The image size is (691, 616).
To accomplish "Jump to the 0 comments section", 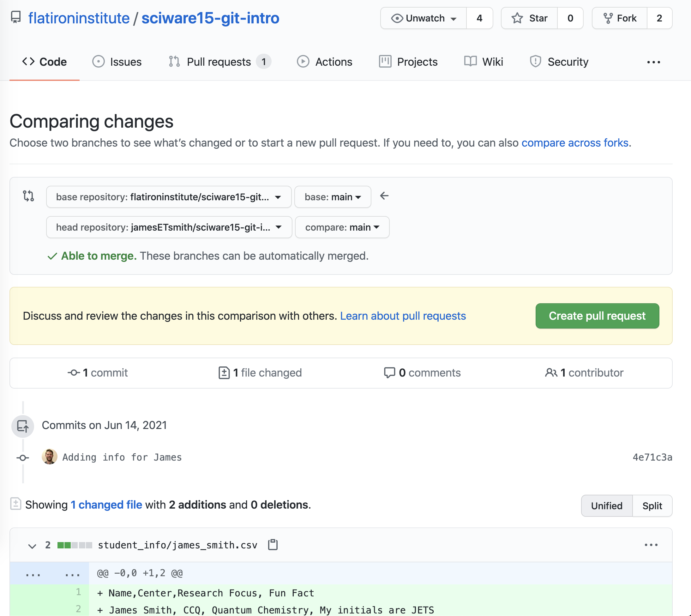I will (x=422, y=373).
